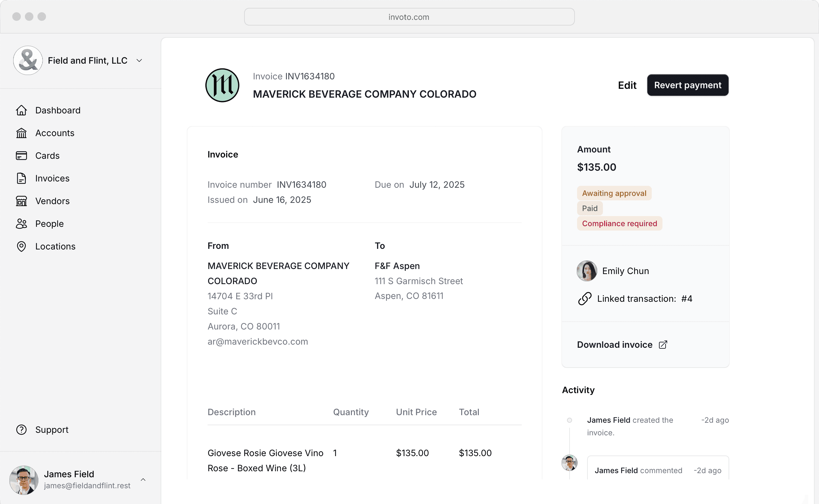Screen dimensions: 819x504
Task: Click the Invoices document icon
Action: [21, 178]
